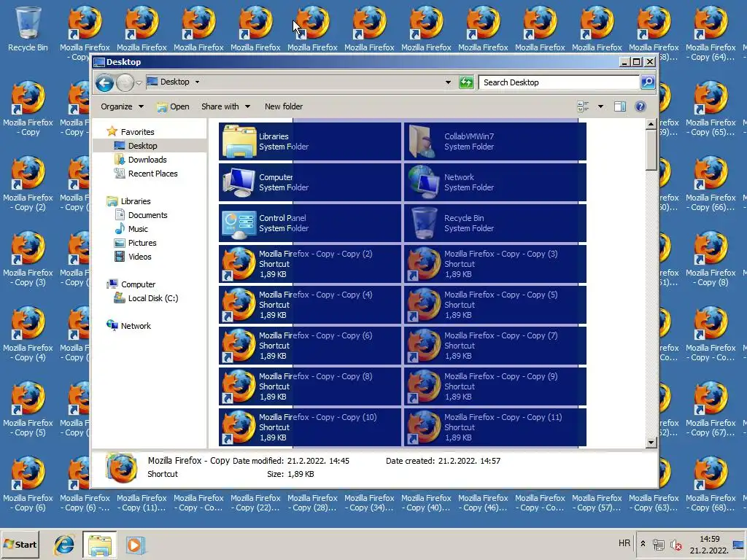Click New folder
Image resolution: width=747 pixels, height=560 pixels.
coord(284,106)
